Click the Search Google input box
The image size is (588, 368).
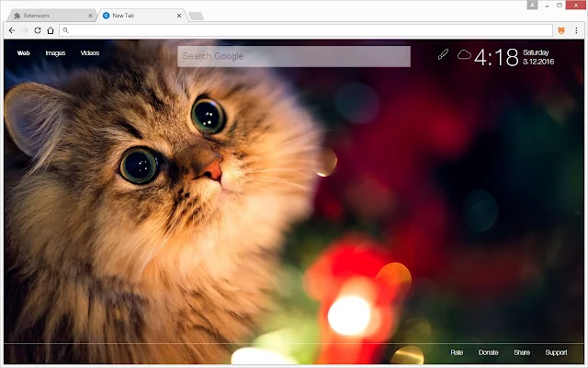[294, 56]
